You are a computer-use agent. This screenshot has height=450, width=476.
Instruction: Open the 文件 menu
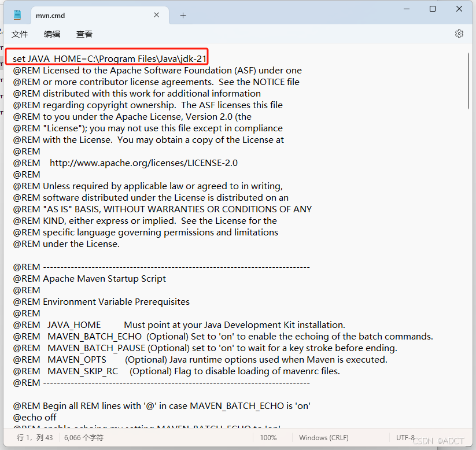19,34
